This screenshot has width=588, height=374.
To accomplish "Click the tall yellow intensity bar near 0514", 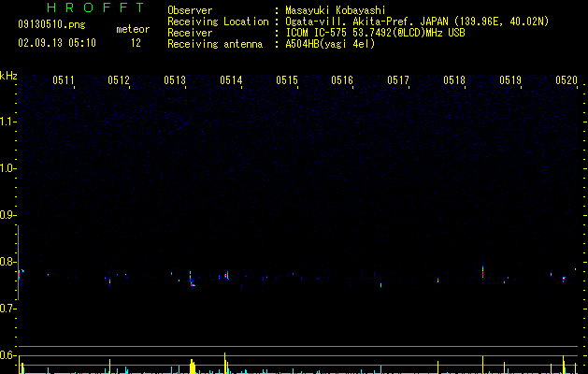I will pos(225,363).
